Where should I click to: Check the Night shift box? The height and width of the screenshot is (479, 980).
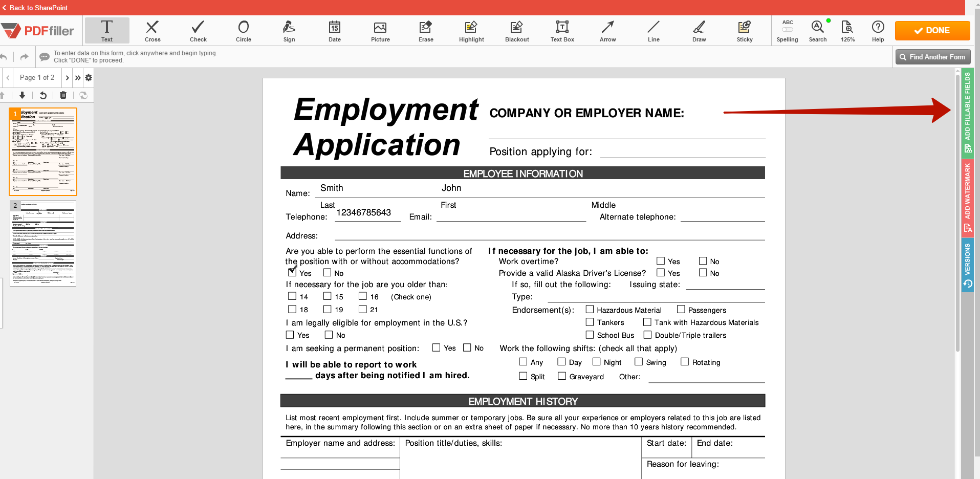(596, 361)
